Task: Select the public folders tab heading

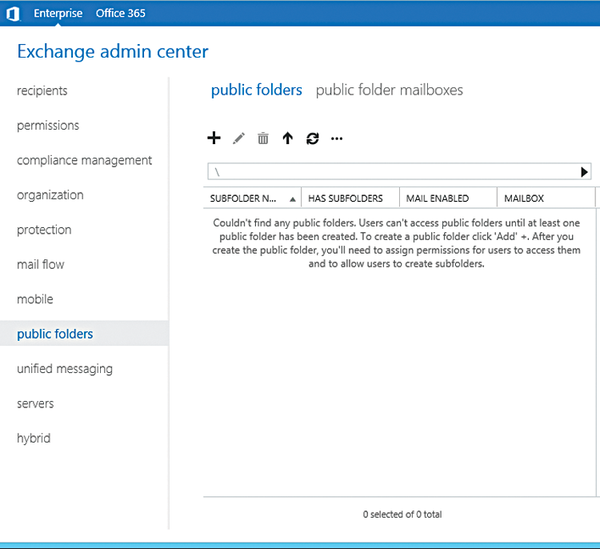Action: tap(256, 90)
